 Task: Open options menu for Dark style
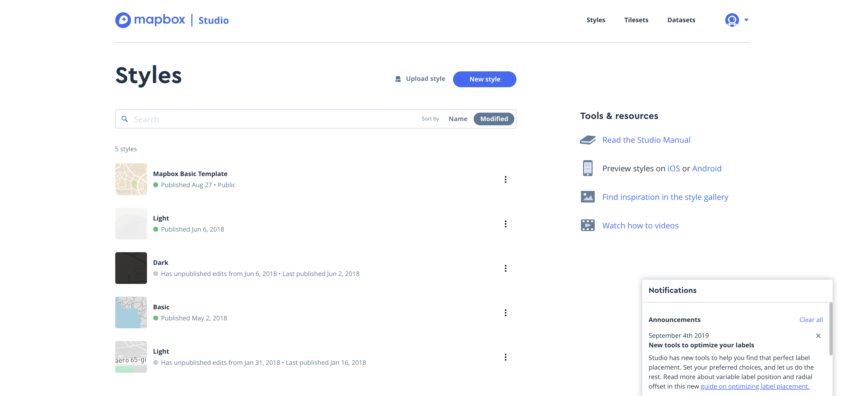[505, 268]
